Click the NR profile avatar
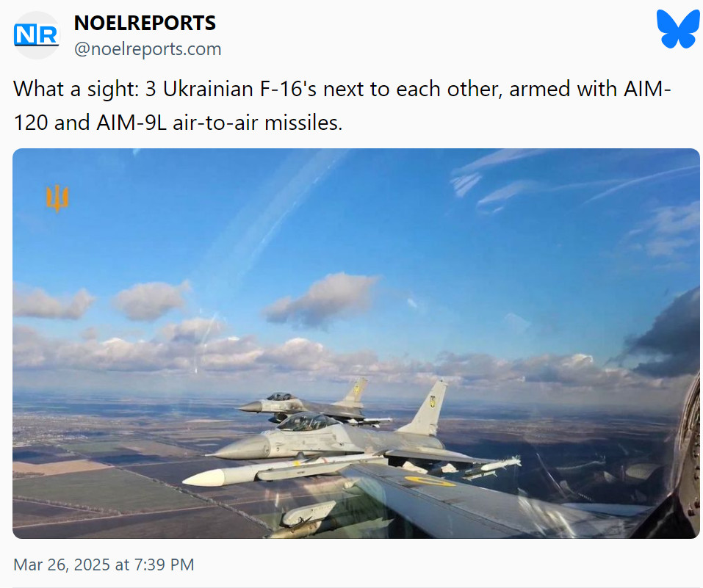The height and width of the screenshot is (588, 703). [x=37, y=35]
